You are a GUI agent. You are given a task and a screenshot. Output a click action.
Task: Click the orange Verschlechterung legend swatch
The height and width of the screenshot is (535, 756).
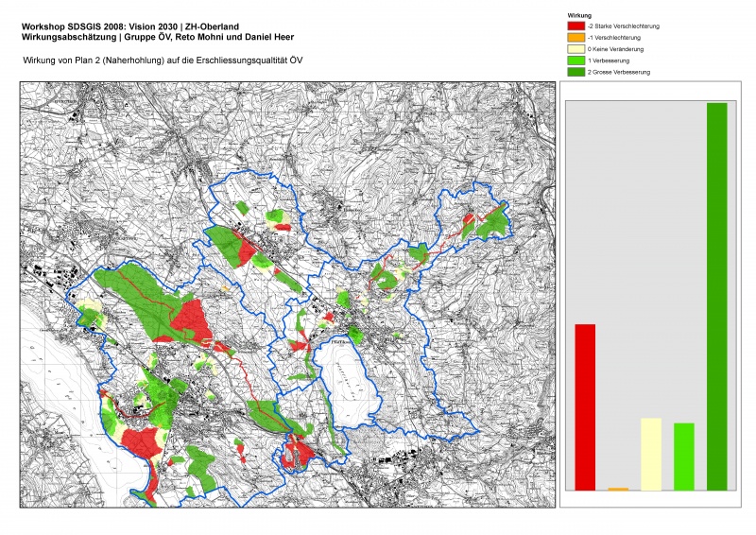pyautogui.click(x=576, y=37)
